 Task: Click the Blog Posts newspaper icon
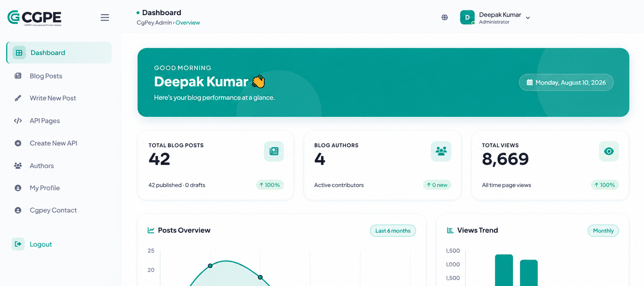click(18, 76)
